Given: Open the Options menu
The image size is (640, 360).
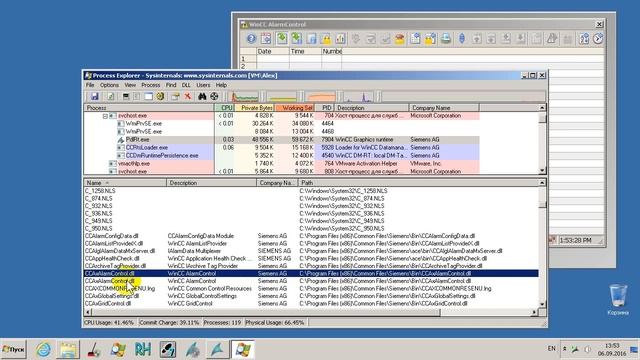Looking at the screenshot, I should [x=109, y=85].
